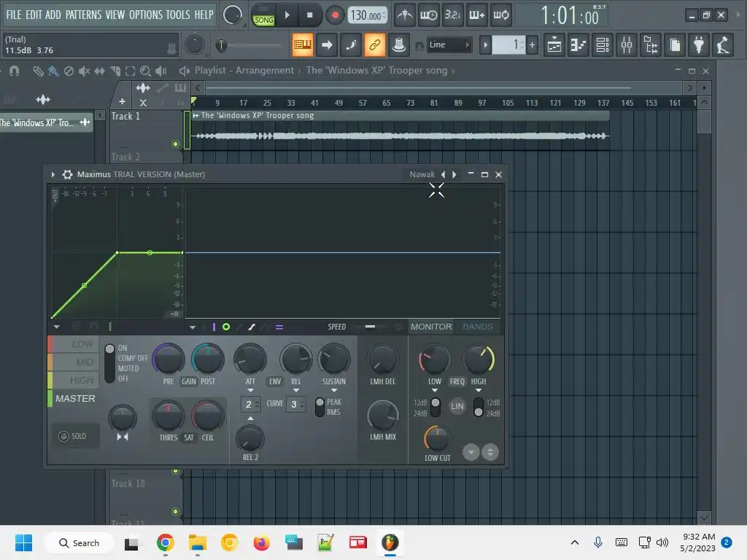Screen dimensions: 747x560
Task: Click the stamp icon in toolbar
Action: click(399, 45)
